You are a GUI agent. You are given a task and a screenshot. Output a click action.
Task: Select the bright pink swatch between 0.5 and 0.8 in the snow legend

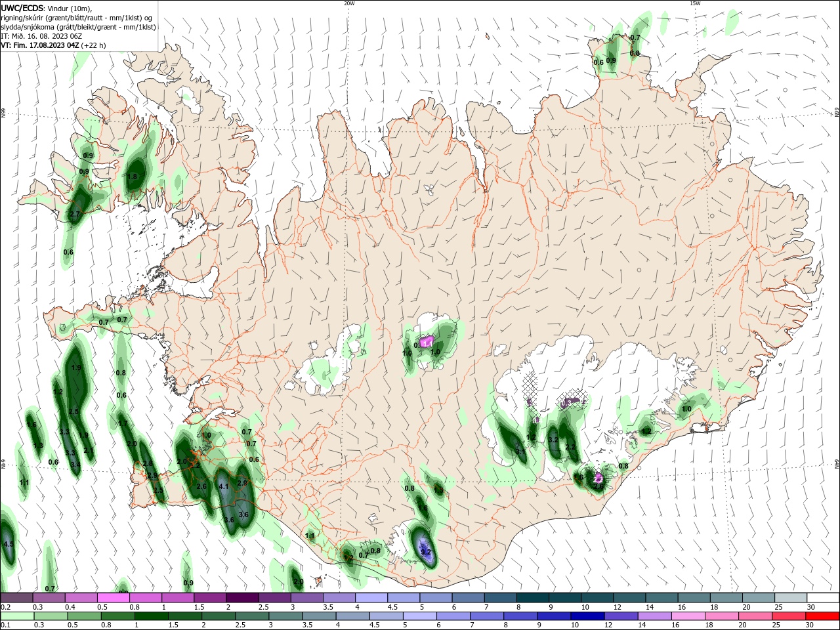113,598
